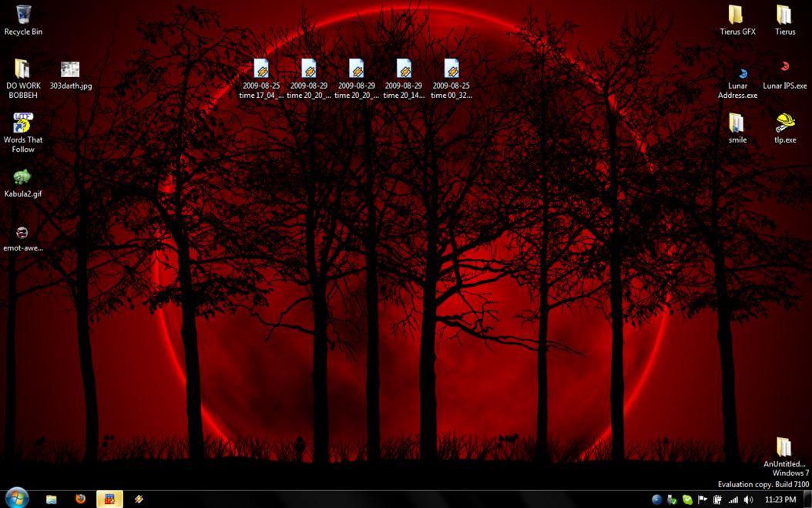Select the Words That Follow shortcut
812x508 pixels.
[22, 123]
